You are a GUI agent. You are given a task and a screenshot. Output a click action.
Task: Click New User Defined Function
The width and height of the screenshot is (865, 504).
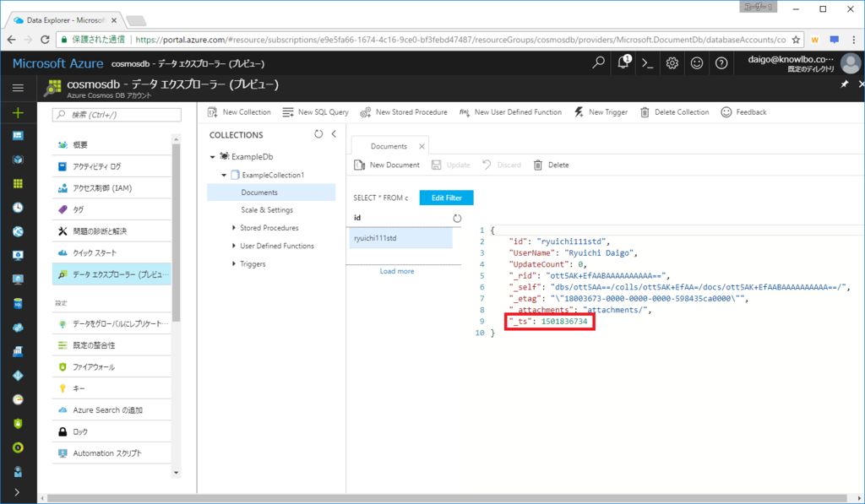click(x=511, y=112)
